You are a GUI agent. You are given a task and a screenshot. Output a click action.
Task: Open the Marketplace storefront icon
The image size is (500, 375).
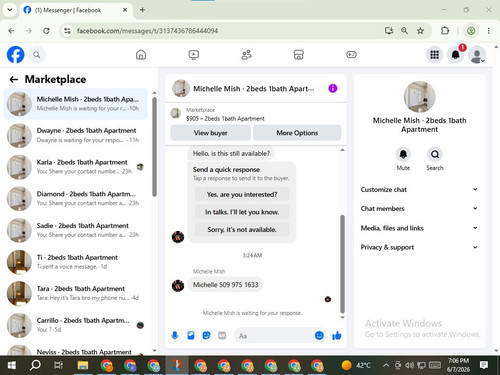tap(299, 55)
